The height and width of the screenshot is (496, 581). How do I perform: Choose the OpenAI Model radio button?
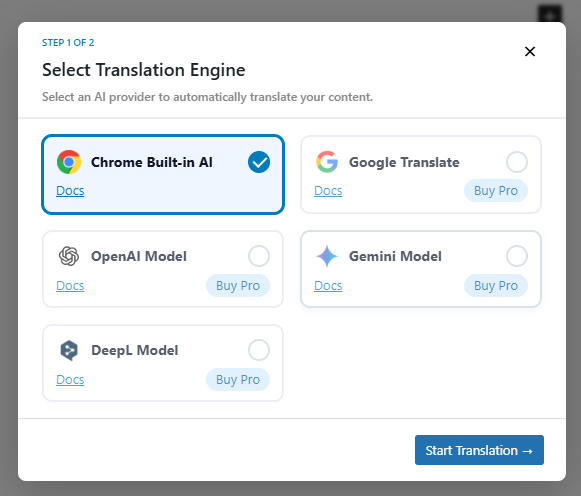(259, 256)
